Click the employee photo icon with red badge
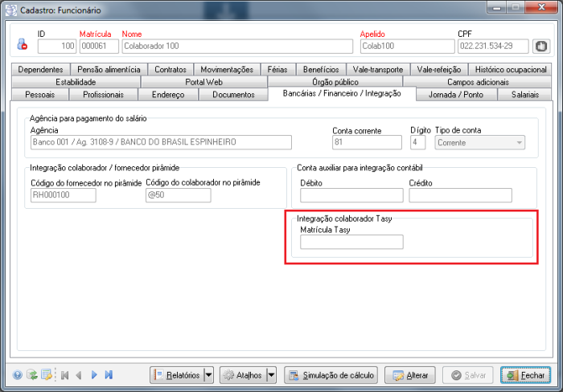 coord(22,46)
